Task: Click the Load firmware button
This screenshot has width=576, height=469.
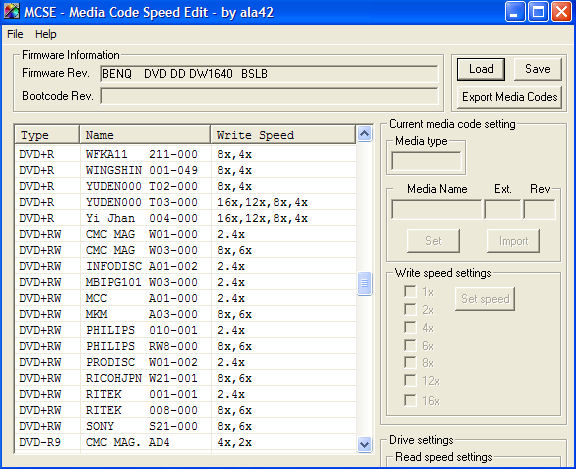Action: tap(481, 69)
